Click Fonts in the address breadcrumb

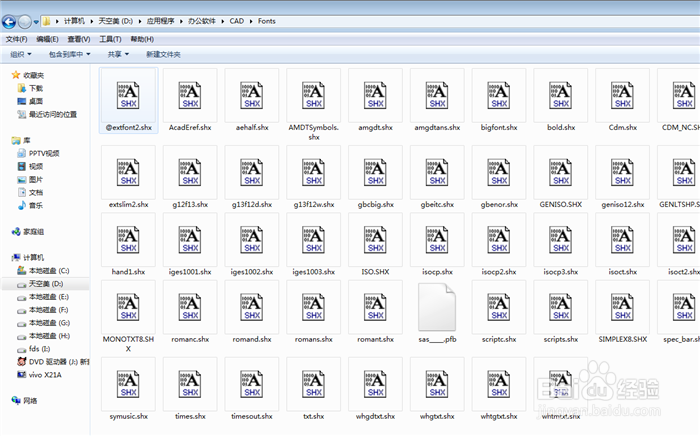(267, 21)
